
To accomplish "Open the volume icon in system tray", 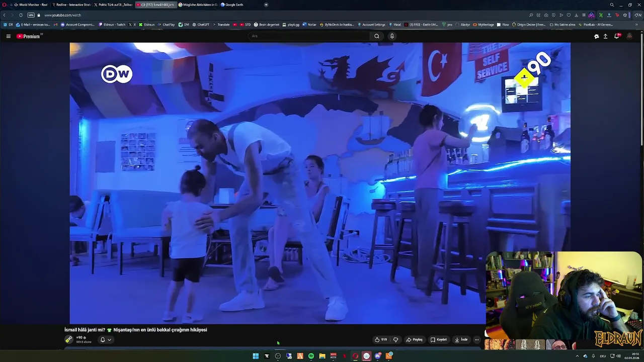I will 618,356.
